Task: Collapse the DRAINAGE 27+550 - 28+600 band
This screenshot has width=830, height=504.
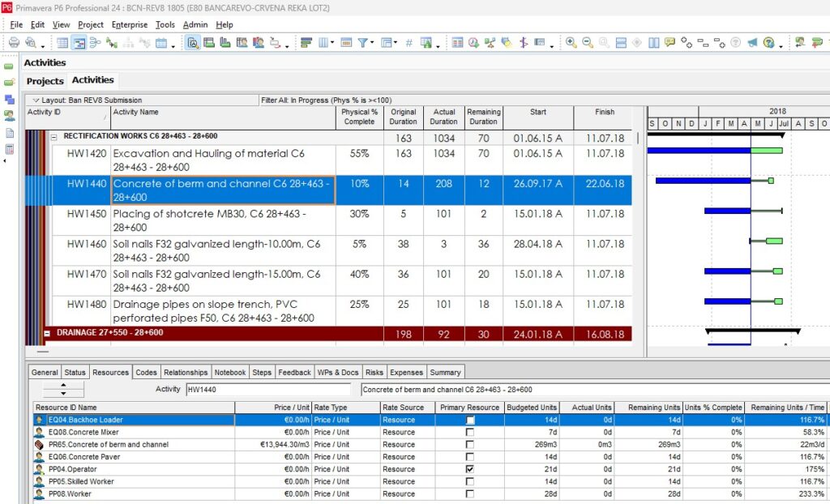Action: 48,333
